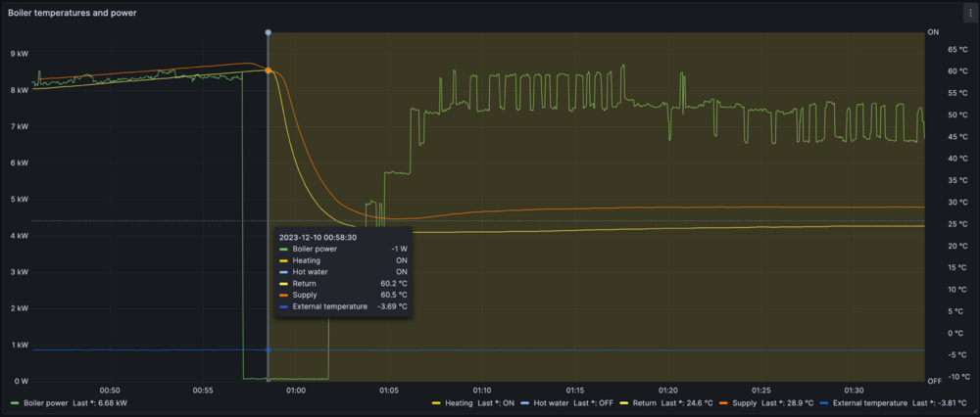Click the Return legend color swatch
The height and width of the screenshot is (417, 980).
click(622, 402)
